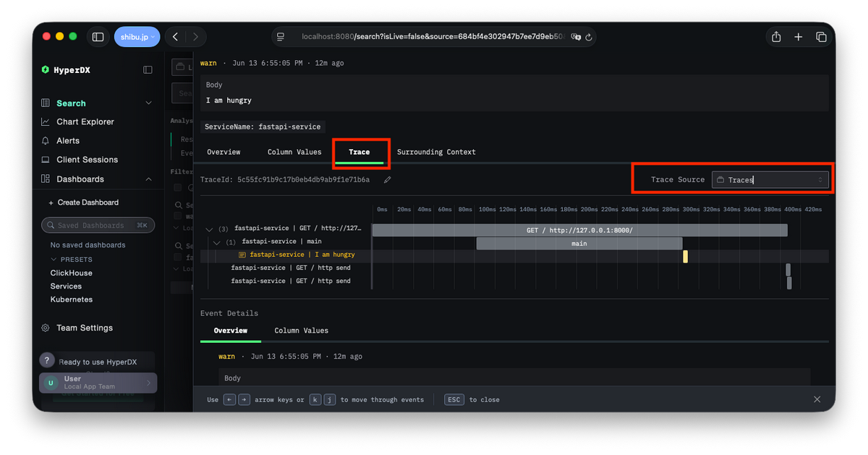Image resolution: width=868 pixels, height=455 pixels.
Task: Expand the Search nav chevron
Action: pos(148,103)
